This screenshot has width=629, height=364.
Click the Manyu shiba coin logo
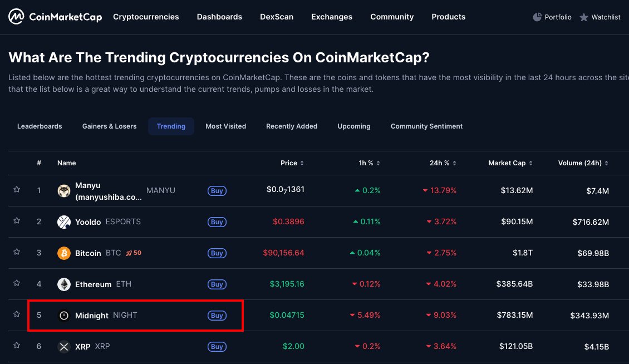coord(64,191)
